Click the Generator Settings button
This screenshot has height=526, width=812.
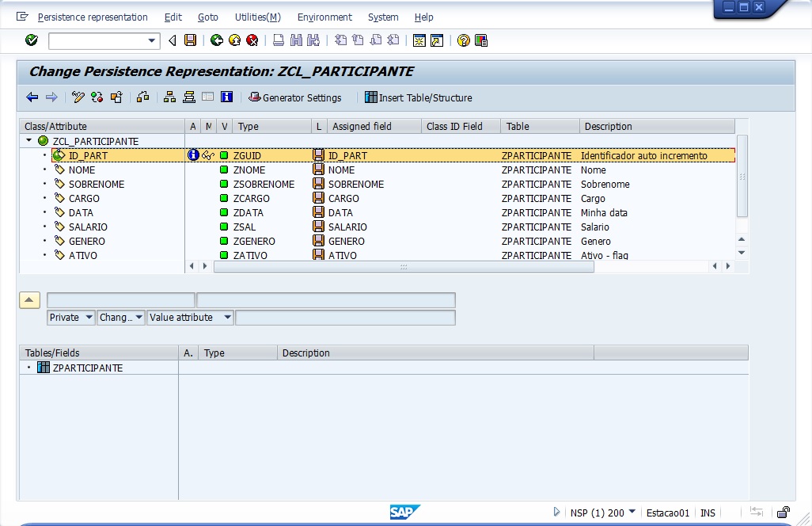click(x=295, y=97)
